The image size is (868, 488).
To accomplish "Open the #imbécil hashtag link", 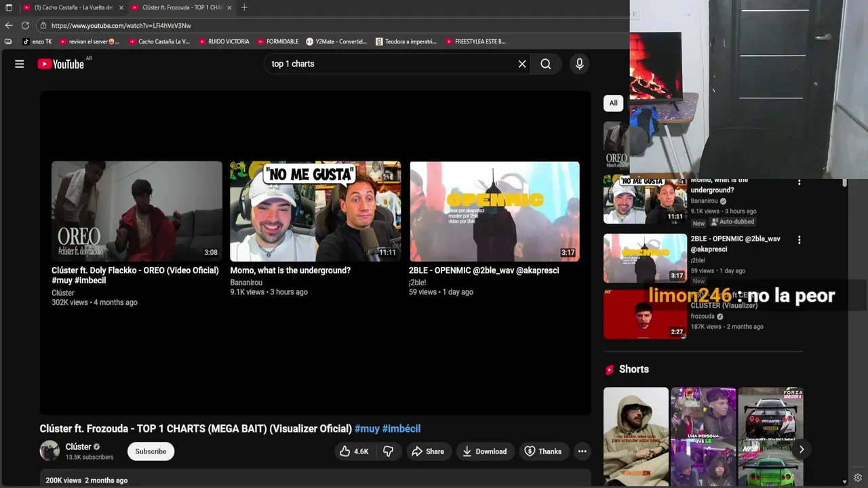I will 401,428.
